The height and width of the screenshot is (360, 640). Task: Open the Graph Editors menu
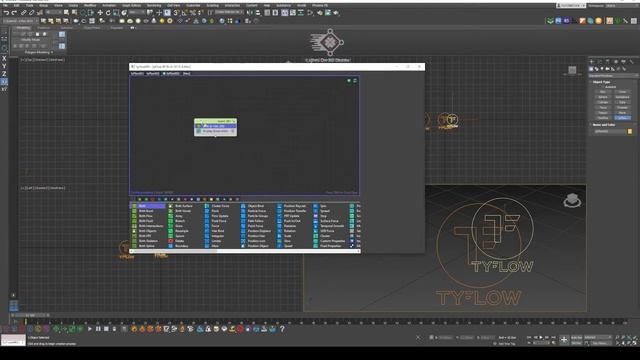131,6
